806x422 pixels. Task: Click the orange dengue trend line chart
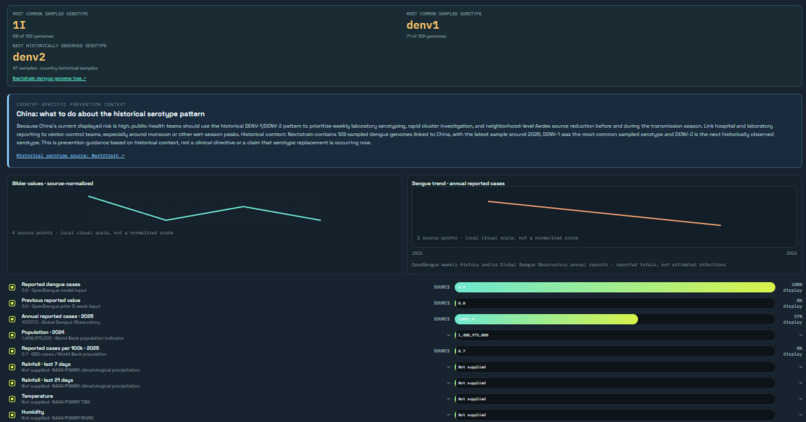click(x=604, y=213)
